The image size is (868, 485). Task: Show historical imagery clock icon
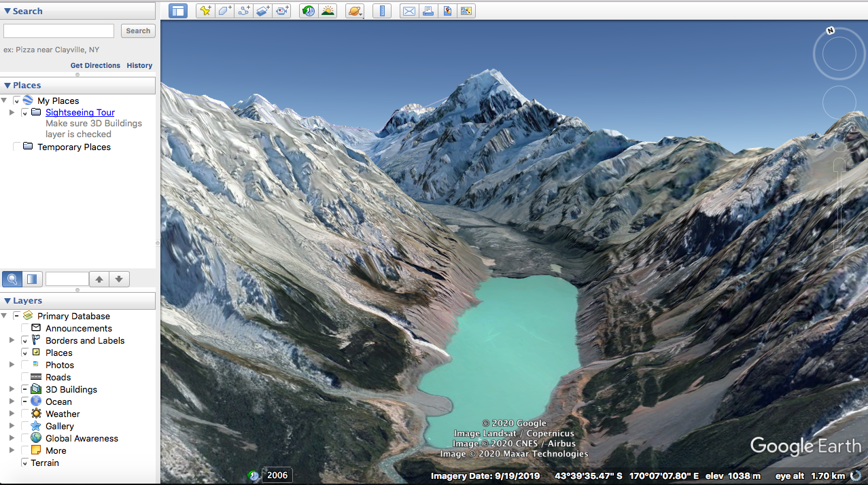pyautogui.click(x=309, y=11)
